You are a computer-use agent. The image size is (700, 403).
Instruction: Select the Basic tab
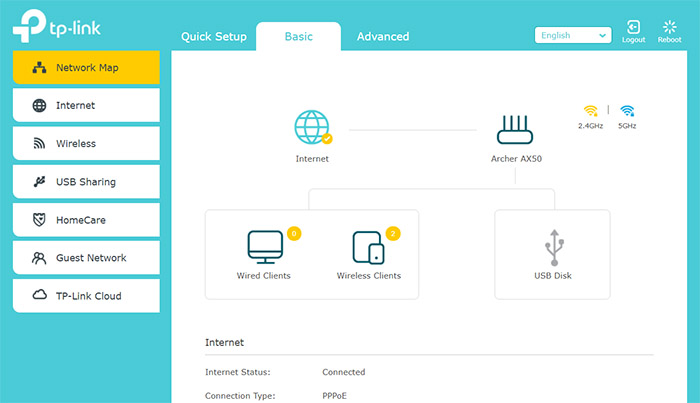point(298,37)
